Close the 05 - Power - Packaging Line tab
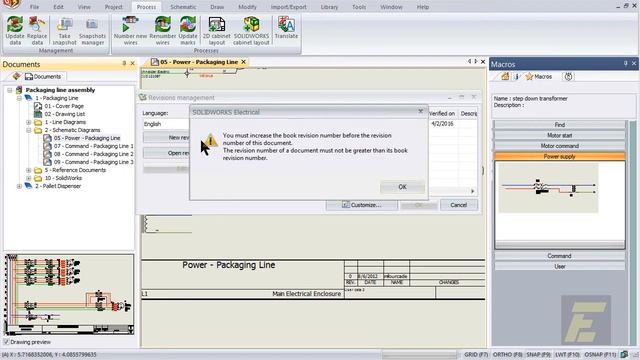Screen dimensions: 640x360 click(x=244, y=62)
